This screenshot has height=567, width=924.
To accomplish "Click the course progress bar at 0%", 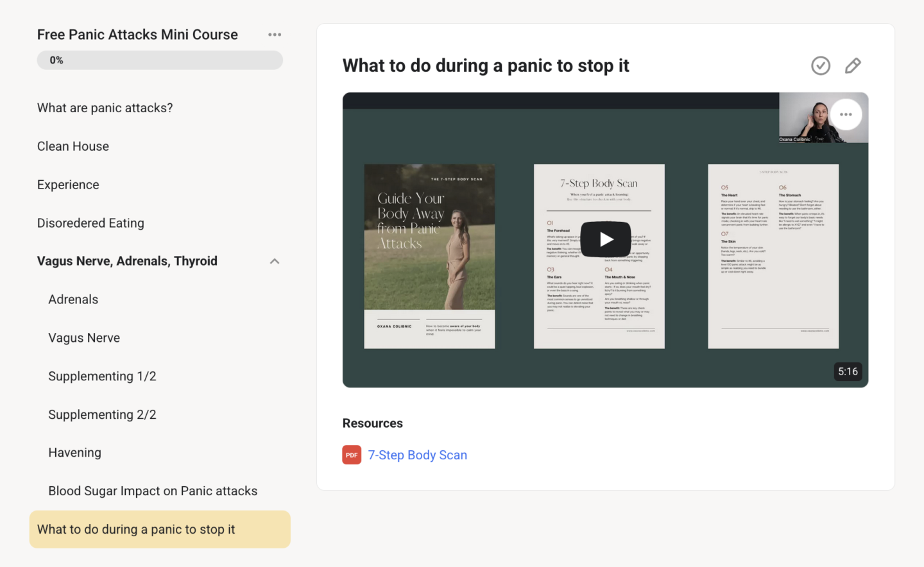I will point(160,60).
